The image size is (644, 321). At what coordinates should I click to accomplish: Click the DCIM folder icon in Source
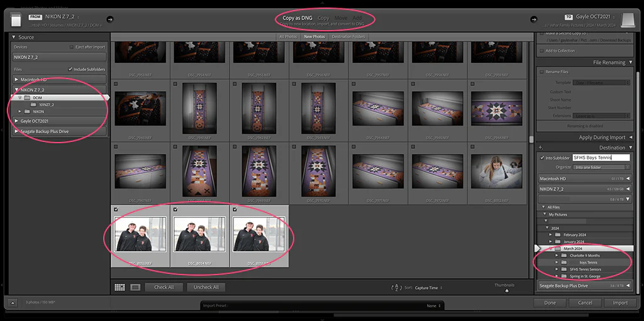(27, 98)
